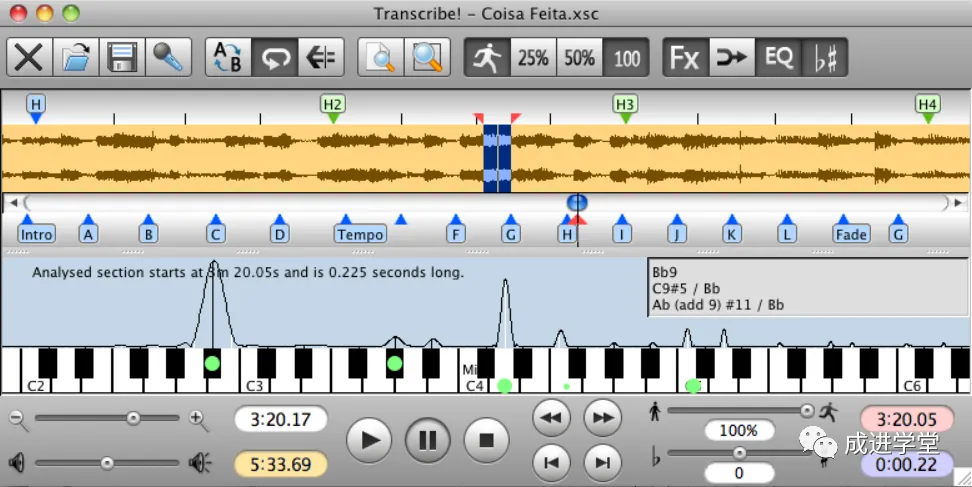Click the scrollbar left arrow
Image resolution: width=972 pixels, height=487 pixels.
click(14, 203)
